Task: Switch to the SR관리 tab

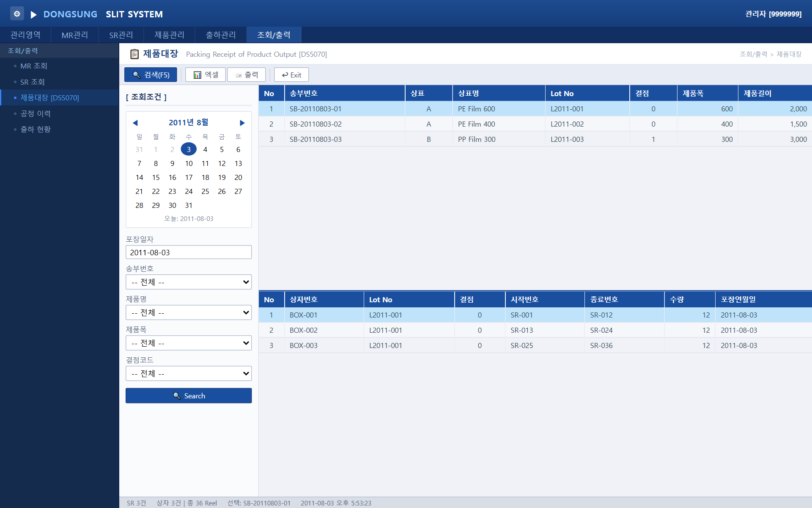Action: (121, 35)
